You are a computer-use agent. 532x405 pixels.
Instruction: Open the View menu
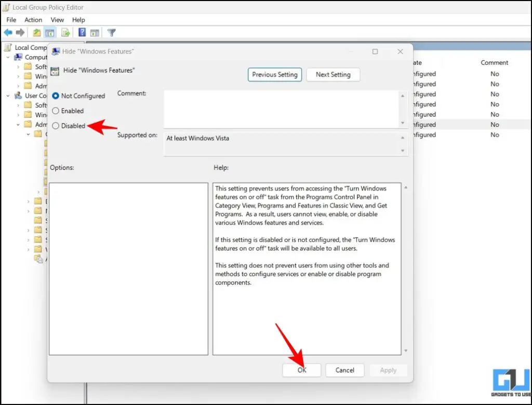(x=57, y=20)
